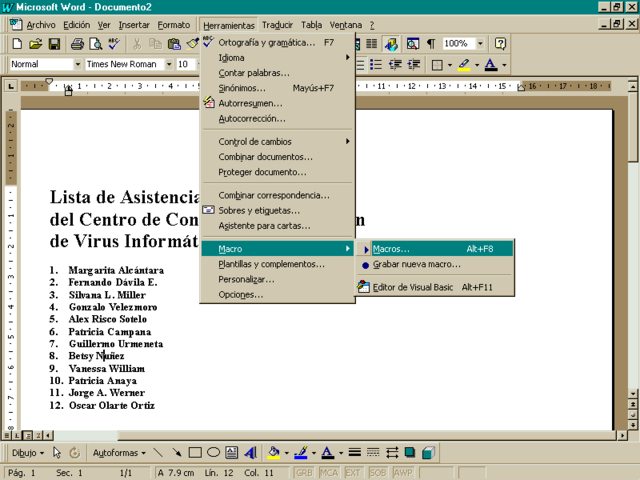
Task: Open the Autoformas dropdown
Action: coord(119,453)
